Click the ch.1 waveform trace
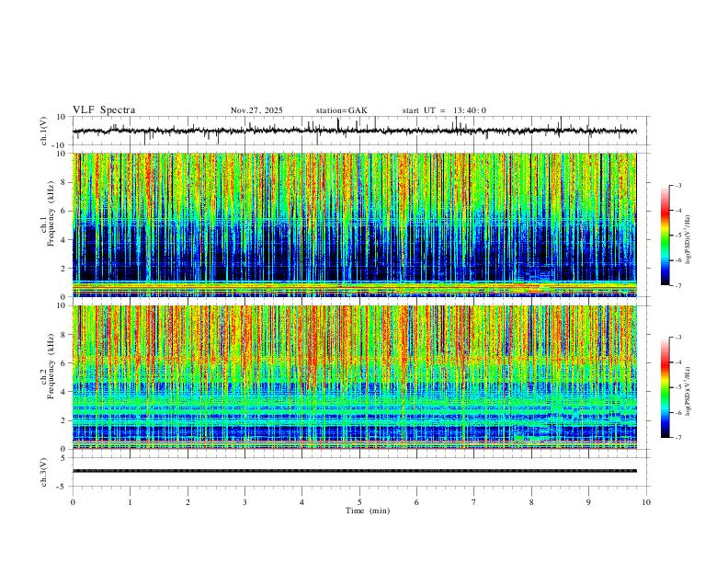Screen dimensions: 728x563 click(354, 131)
